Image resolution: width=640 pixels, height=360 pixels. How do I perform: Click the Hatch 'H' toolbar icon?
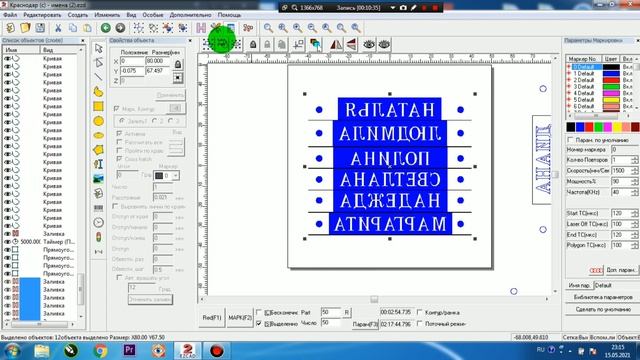[201, 28]
